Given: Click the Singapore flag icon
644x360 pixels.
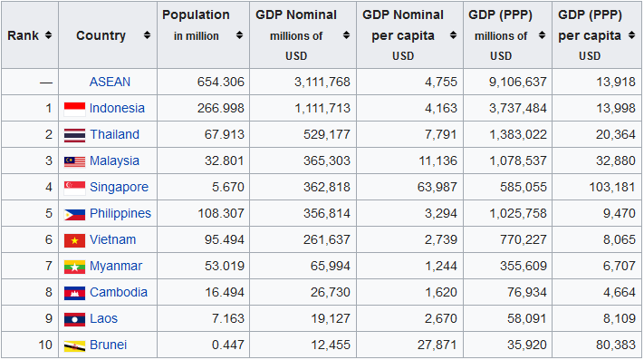Looking at the screenshot, I should (x=75, y=188).
